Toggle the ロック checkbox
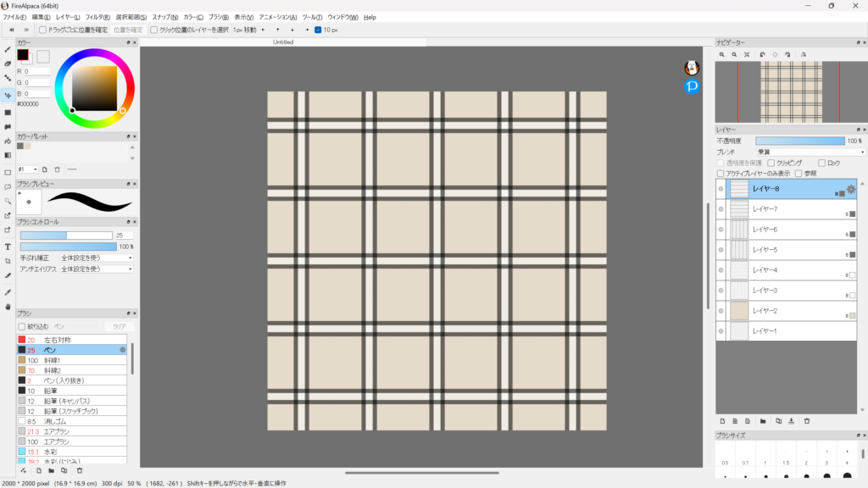 click(822, 163)
